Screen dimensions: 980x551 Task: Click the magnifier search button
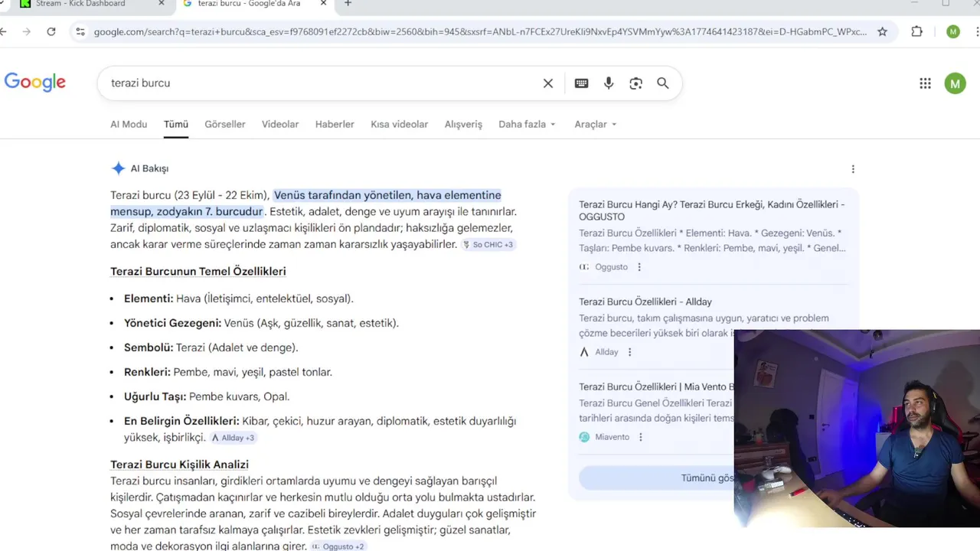[663, 83]
